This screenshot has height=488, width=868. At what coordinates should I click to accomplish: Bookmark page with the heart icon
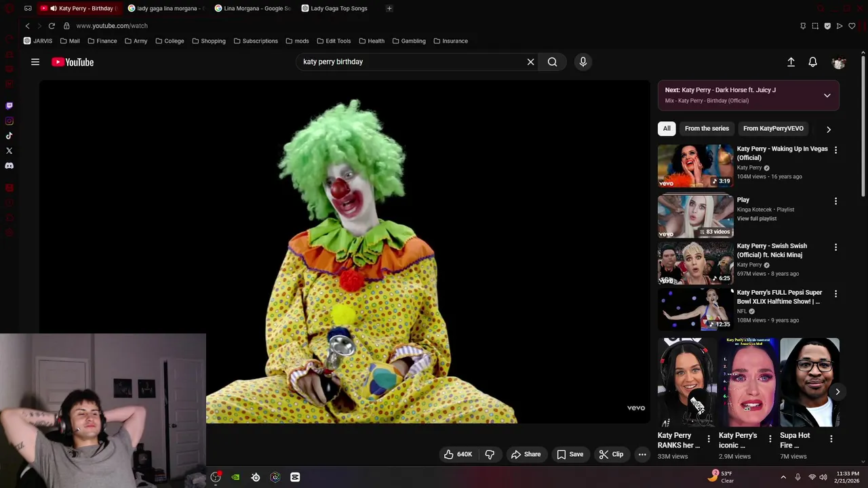pos(852,26)
